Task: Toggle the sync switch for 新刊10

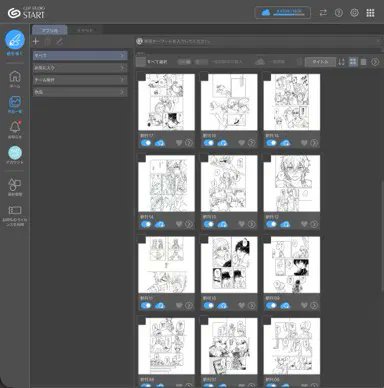Action: (x=208, y=305)
